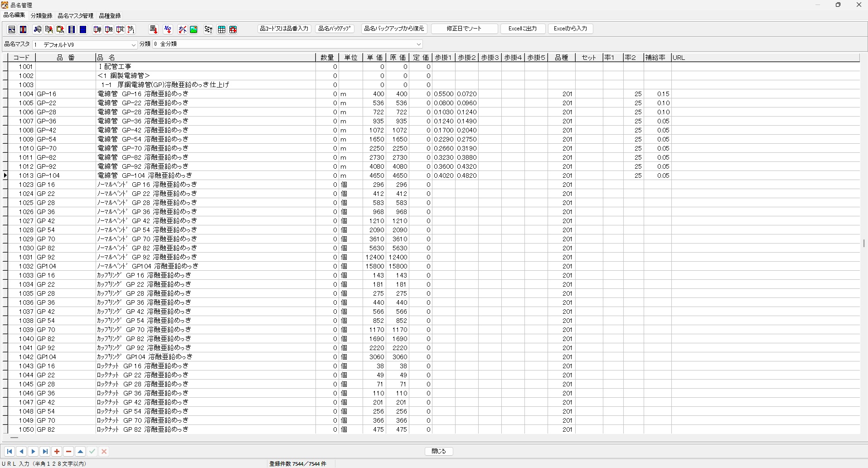Click the product number cell GP-104
868x468 pixels.
pos(65,175)
